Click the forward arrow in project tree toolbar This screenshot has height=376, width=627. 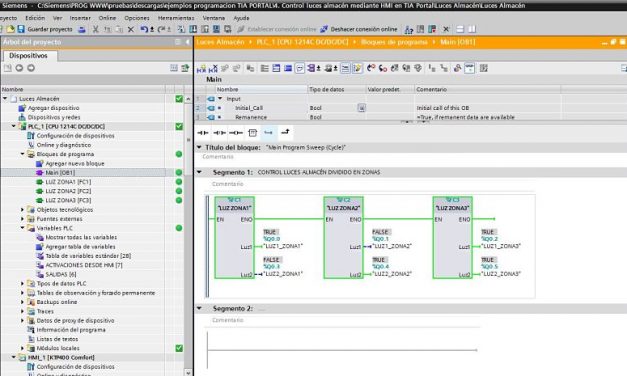click(31, 68)
